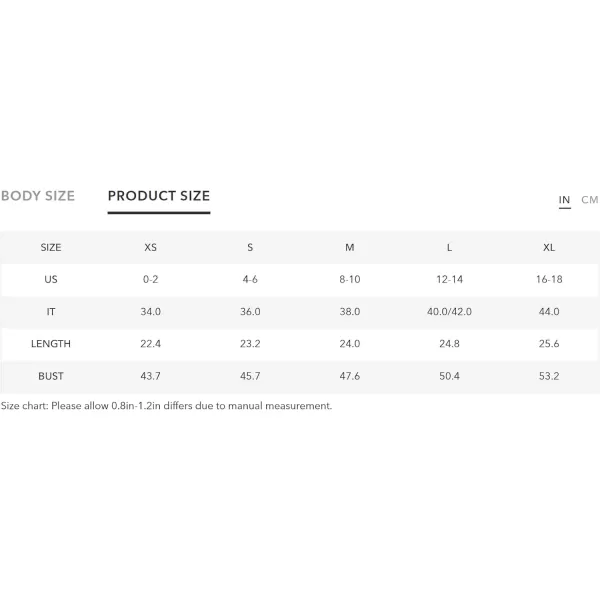The width and height of the screenshot is (600, 600).
Task: Click the length value 22.4
Action: (x=150, y=344)
